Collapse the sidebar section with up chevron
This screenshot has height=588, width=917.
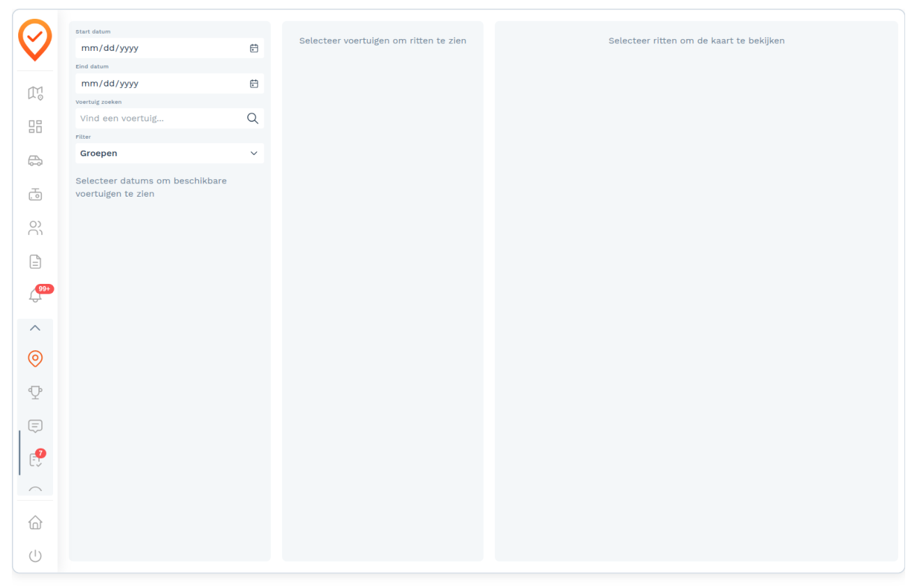35,328
